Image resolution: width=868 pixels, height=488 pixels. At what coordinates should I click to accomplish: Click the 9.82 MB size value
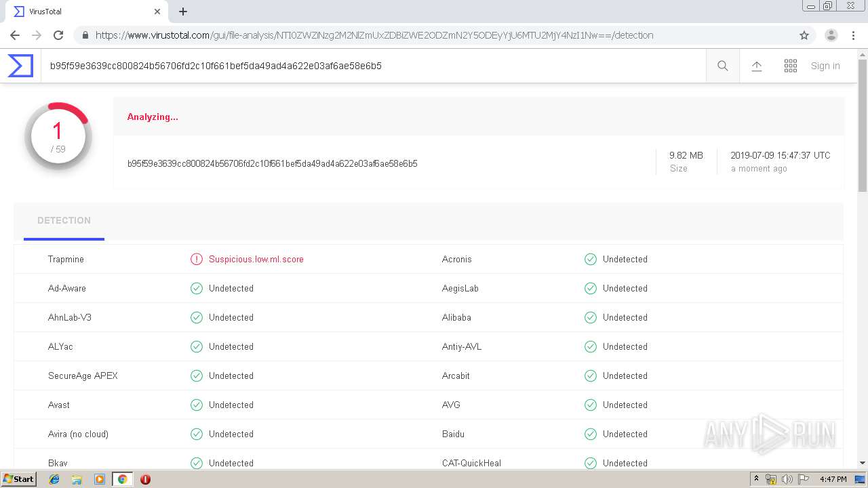click(x=686, y=155)
